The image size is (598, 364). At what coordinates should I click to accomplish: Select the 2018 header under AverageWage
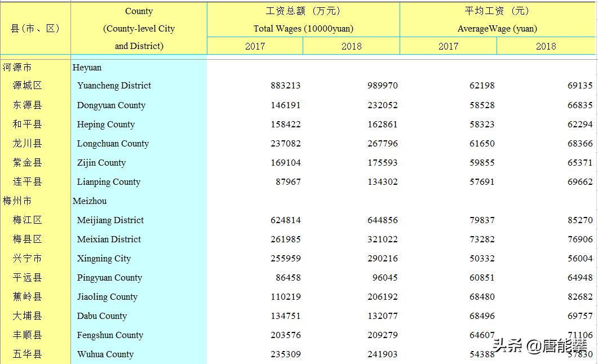[x=546, y=46]
